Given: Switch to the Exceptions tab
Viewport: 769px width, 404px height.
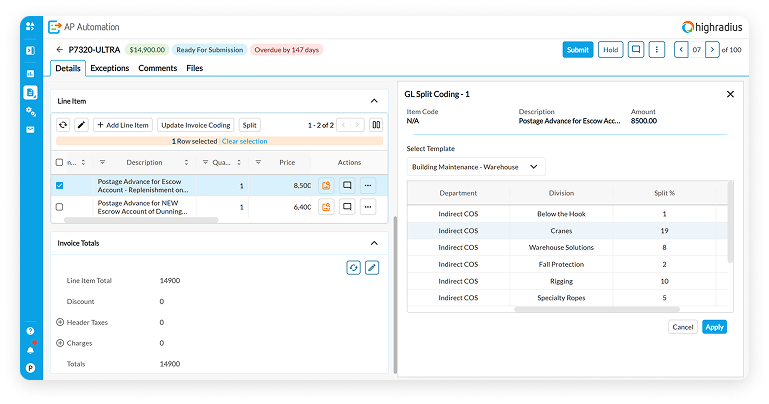Looking at the screenshot, I should [x=110, y=68].
